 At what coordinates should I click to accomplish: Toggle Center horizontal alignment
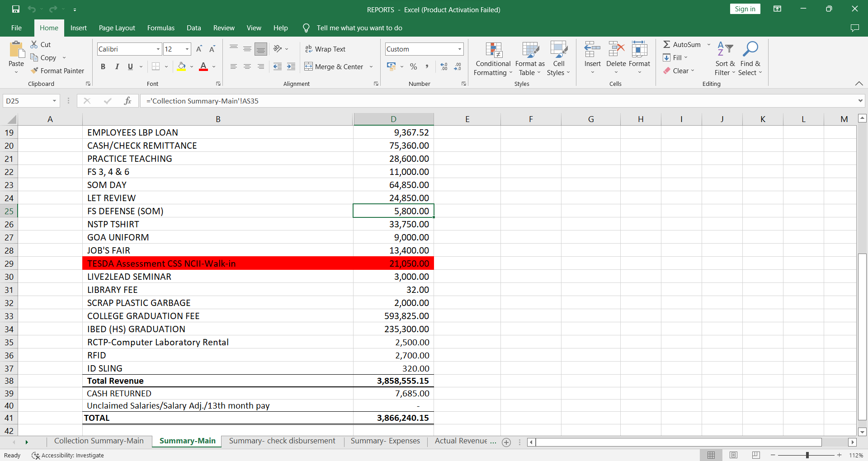tap(247, 66)
